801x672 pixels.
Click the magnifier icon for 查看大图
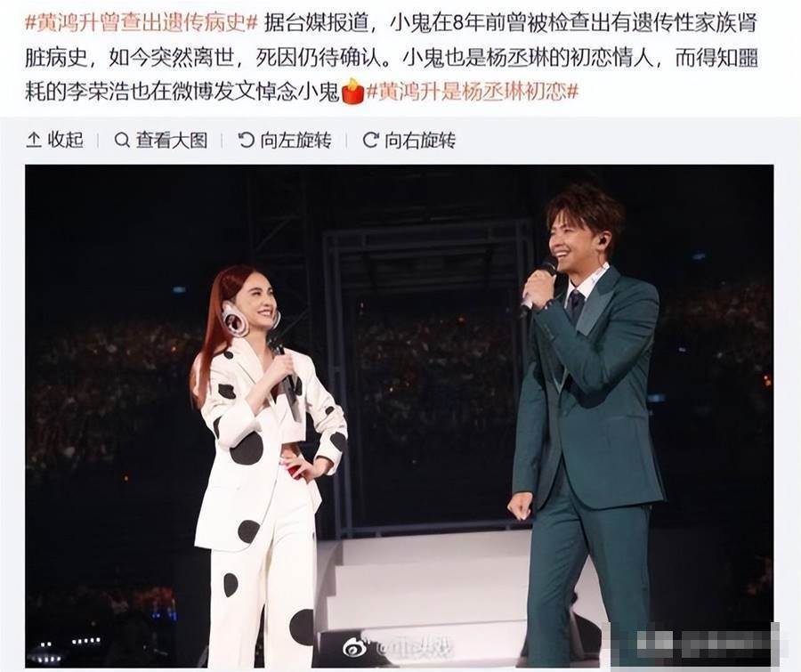[122, 140]
